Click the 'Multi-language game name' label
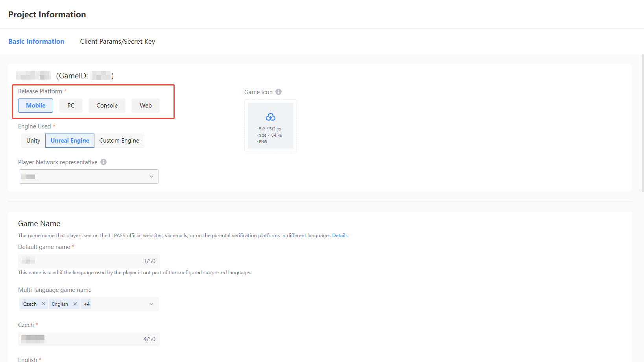Viewport: 644px width, 362px height. [x=55, y=290]
